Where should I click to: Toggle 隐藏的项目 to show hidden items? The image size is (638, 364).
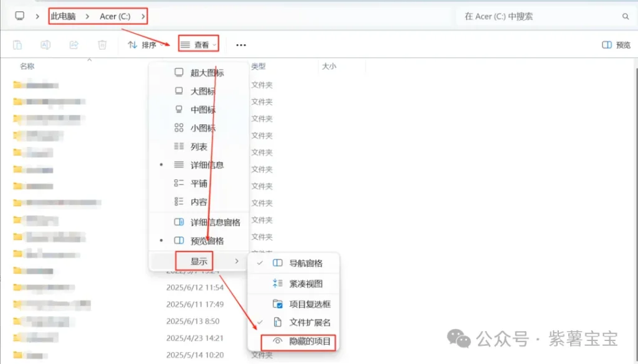[309, 342]
